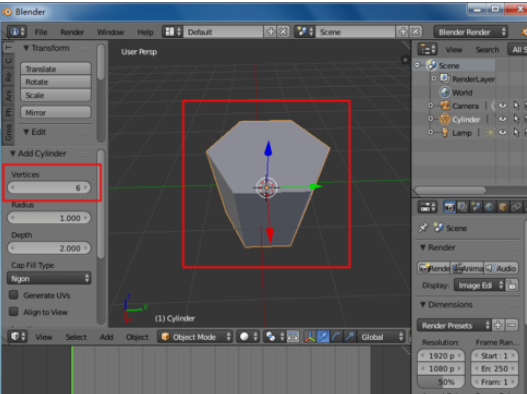Image resolution: width=527 pixels, height=394 pixels.
Task: Collapse the Edit panel
Action: tap(26, 132)
